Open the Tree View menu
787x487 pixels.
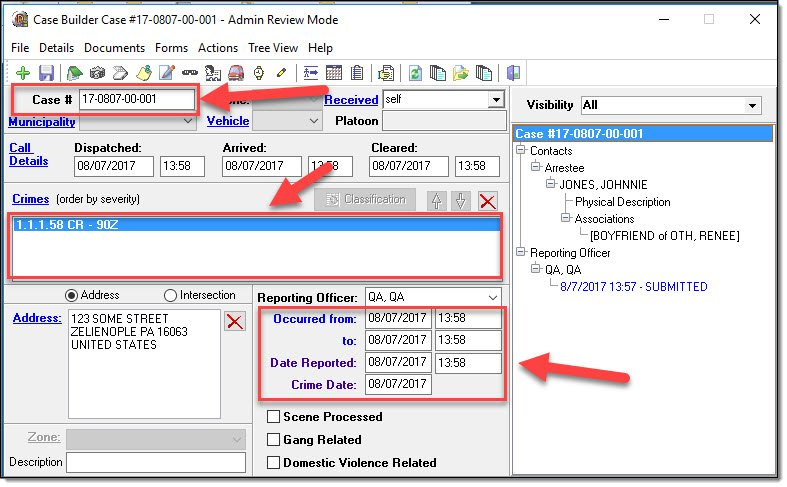click(x=273, y=48)
